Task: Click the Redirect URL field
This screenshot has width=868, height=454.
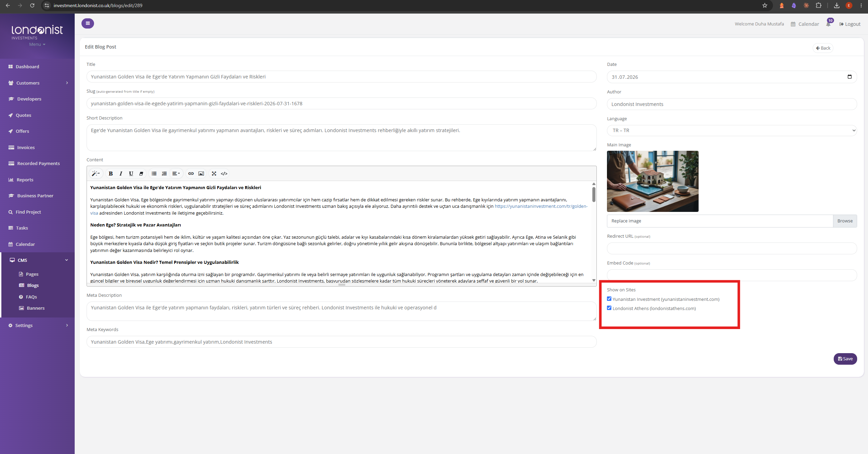Action: 732,249
